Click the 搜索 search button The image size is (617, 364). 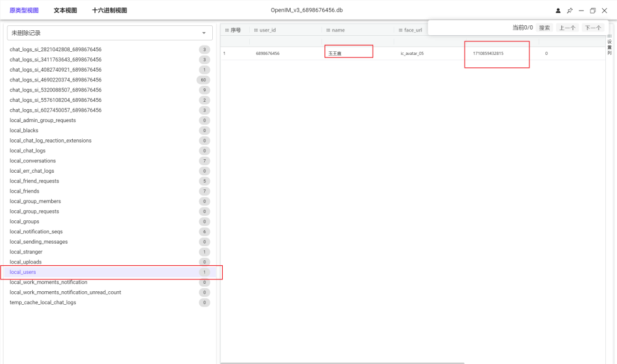click(544, 28)
